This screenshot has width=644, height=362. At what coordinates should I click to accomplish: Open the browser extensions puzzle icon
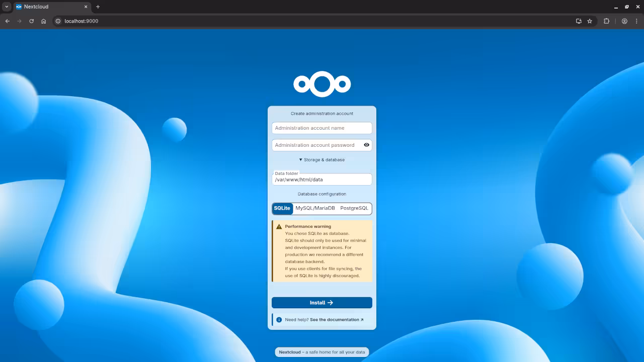point(606,21)
